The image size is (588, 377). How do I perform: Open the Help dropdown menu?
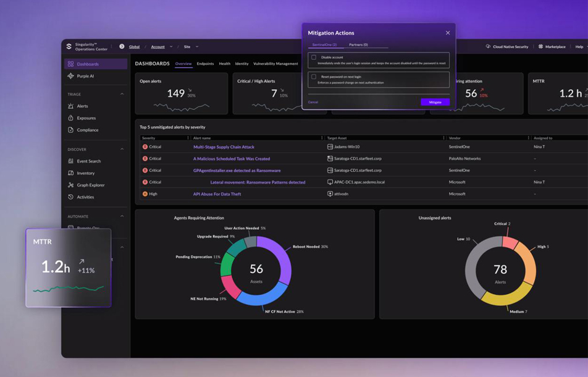click(x=581, y=47)
